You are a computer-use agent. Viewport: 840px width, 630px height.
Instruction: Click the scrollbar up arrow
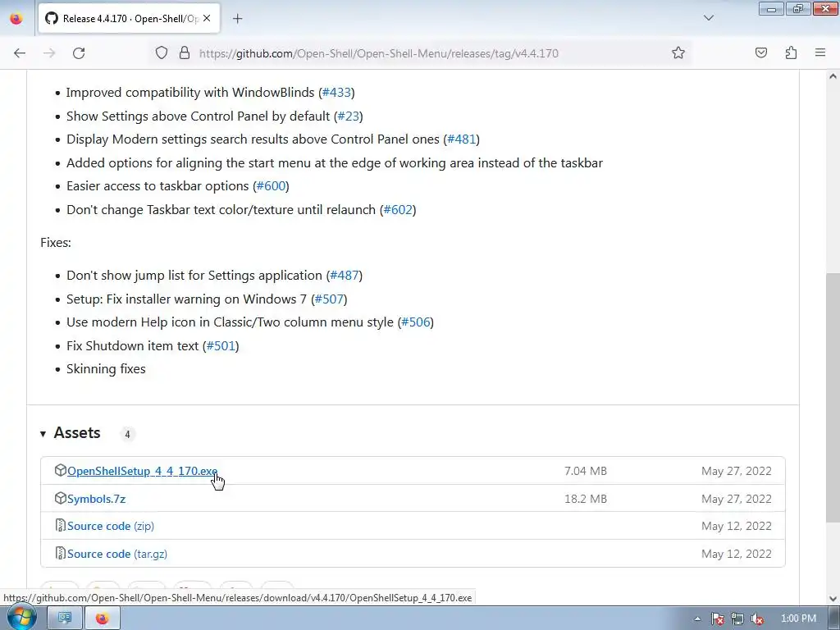(x=833, y=76)
